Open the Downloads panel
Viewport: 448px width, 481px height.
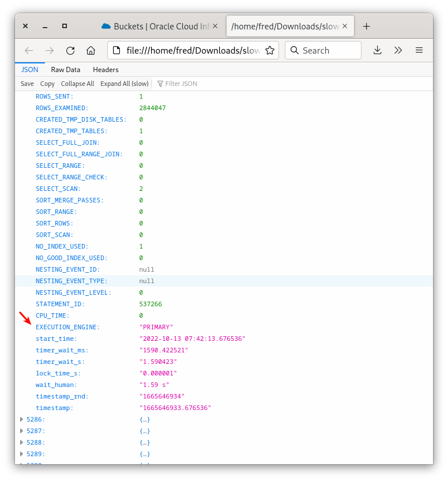(x=377, y=50)
